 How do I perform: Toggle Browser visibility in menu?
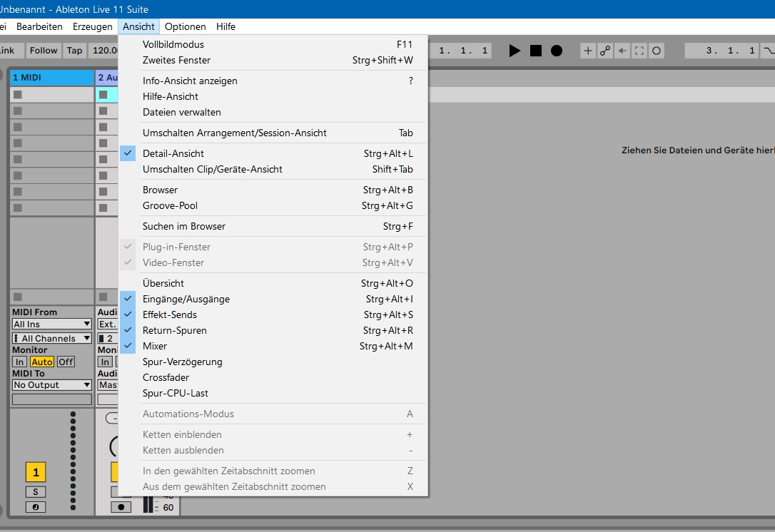click(273, 190)
